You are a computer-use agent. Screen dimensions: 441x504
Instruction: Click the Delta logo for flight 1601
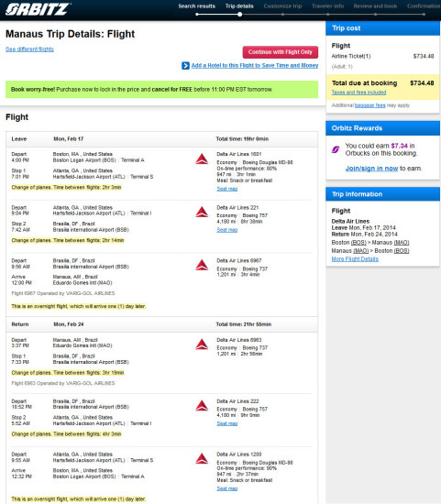point(202,159)
